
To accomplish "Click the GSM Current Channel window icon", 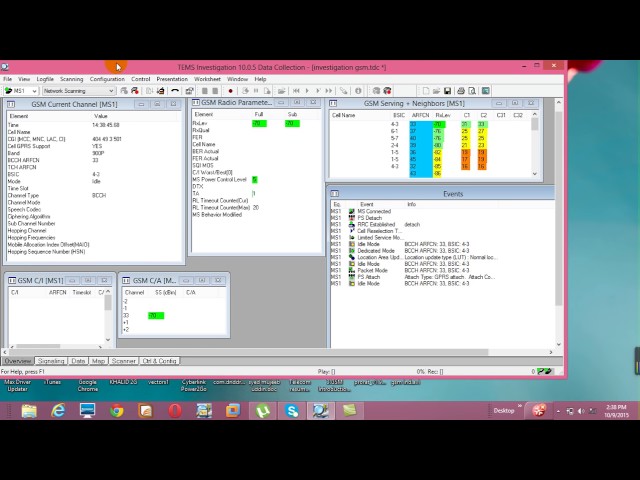I will click(x=11, y=104).
